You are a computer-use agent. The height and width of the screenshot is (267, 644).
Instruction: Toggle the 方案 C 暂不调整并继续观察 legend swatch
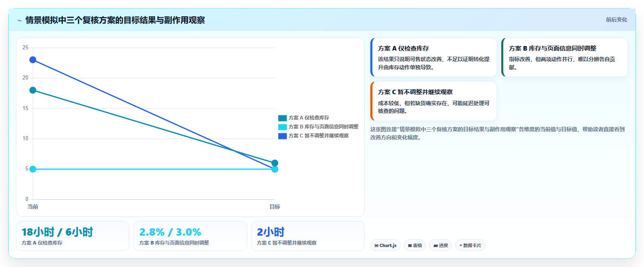click(x=282, y=136)
